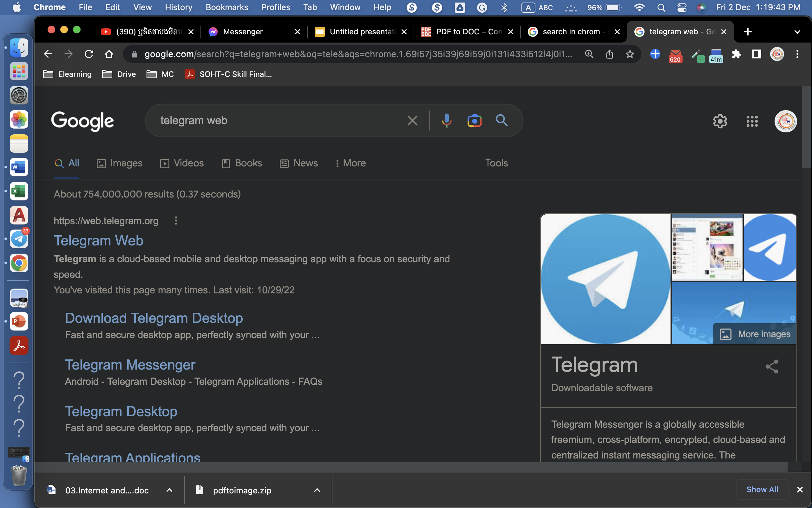Viewport: 812px width, 508px height.
Task: Open Gmail extension showing 620
Action: point(675,56)
